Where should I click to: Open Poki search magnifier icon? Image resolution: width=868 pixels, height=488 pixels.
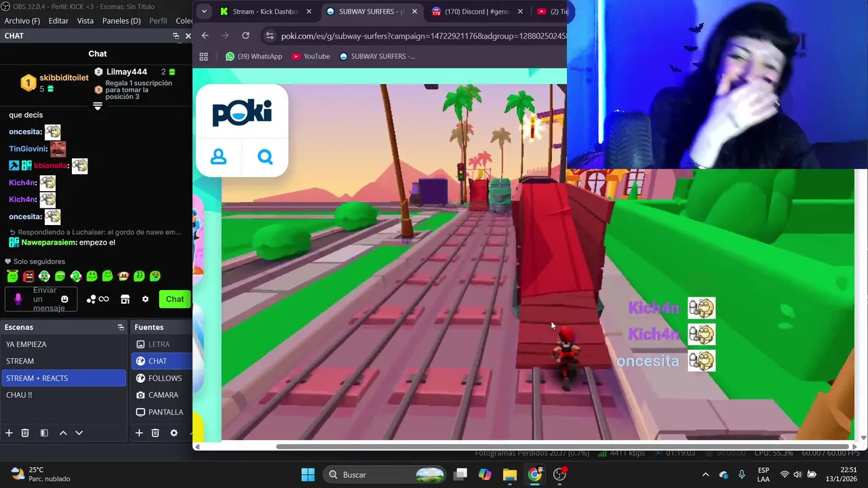coord(265,157)
